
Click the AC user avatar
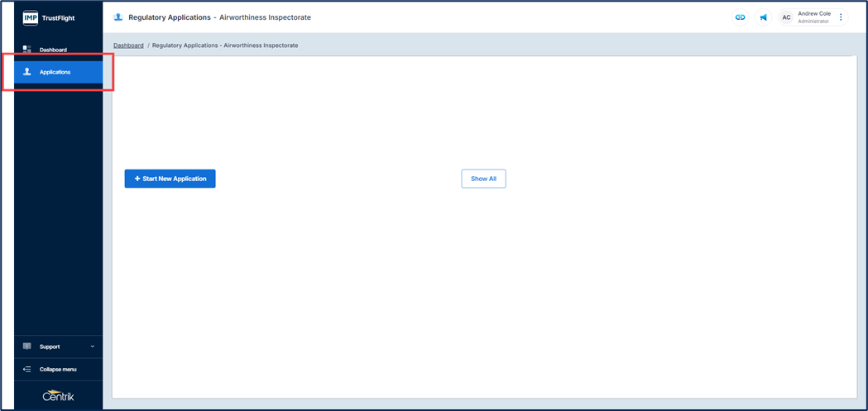pyautogui.click(x=786, y=17)
